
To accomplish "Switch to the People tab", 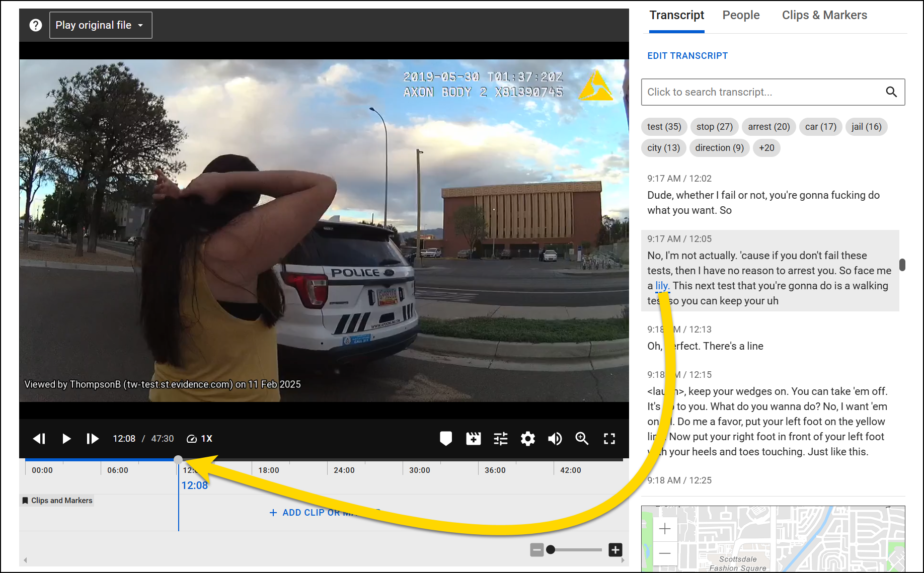I will (x=741, y=15).
